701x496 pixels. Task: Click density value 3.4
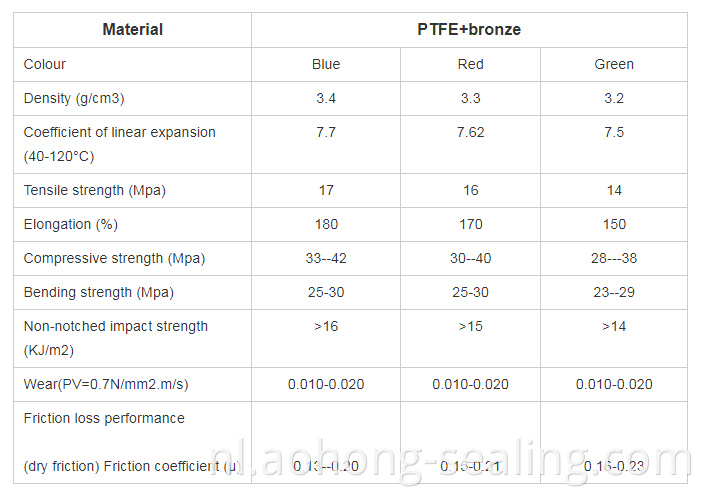(326, 98)
